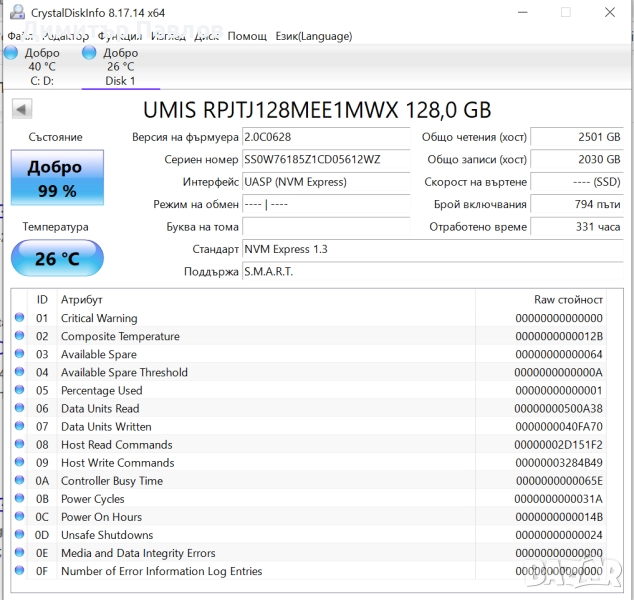Viewport: 634px width, 600px height.
Task: Open the Език(Language) menu
Action: click(x=314, y=36)
